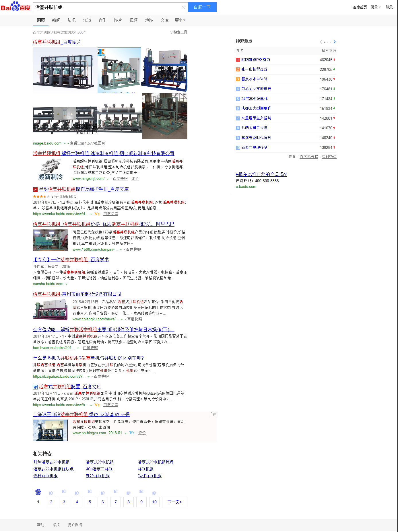Click the V2 badge on sh-bingyu.com result
398x532 pixels.
pyautogui.click(x=132, y=433)
